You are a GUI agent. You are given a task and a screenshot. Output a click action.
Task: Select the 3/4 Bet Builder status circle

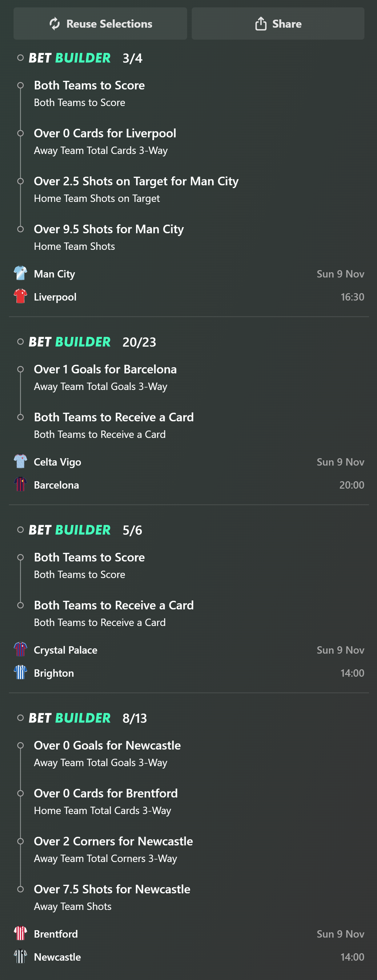pos(21,58)
